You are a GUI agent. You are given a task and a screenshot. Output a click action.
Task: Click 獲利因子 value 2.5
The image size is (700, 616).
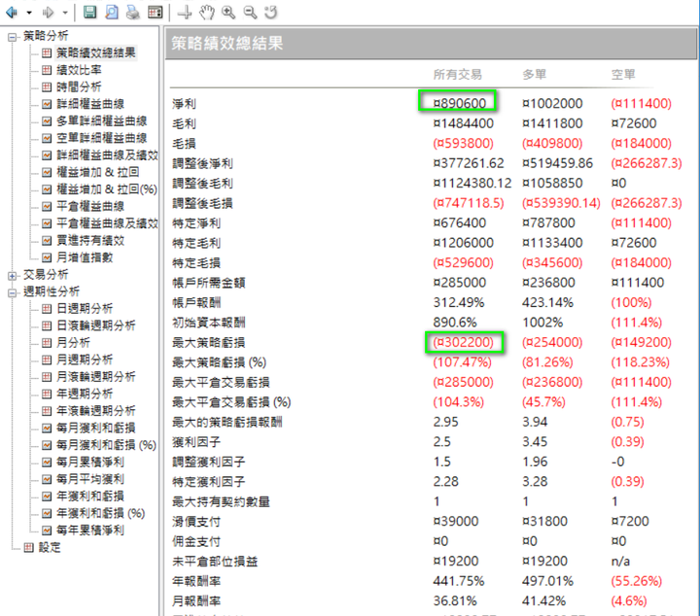coord(442,441)
